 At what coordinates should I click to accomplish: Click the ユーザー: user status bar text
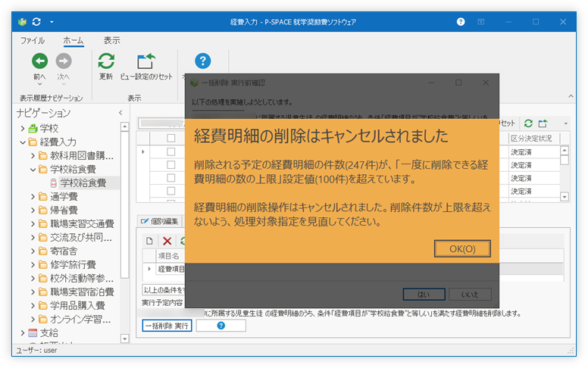(x=36, y=351)
